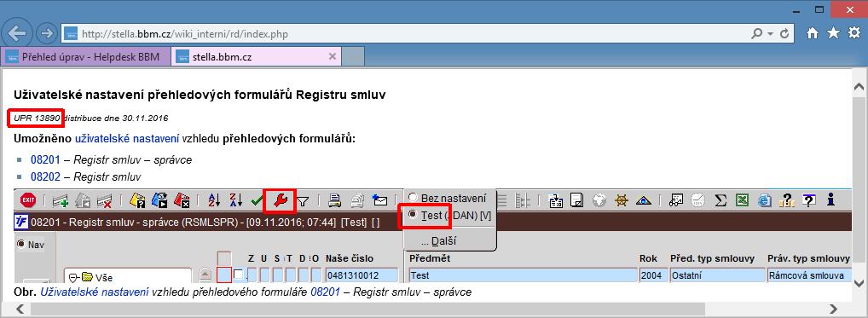The height and width of the screenshot is (318, 868).
Task: Click the '... Další' menu entry
Action: [x=438, y=240]
